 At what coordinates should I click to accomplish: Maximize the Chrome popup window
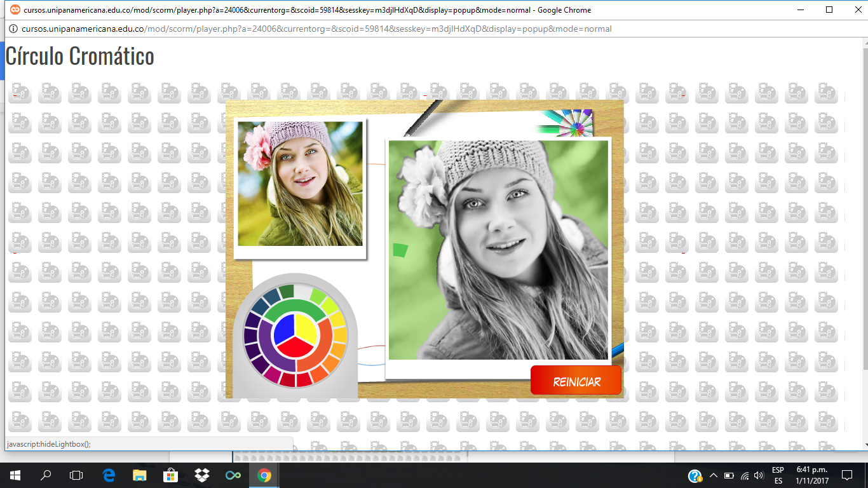[829, 10]
